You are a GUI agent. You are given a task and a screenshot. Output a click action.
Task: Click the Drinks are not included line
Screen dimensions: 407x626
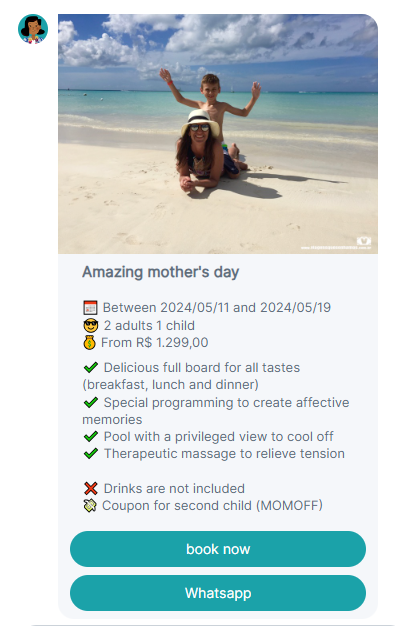[x=174, y=489]
